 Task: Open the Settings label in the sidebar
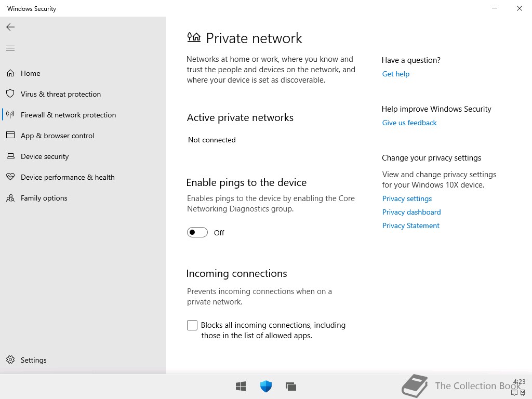[34, 360]
